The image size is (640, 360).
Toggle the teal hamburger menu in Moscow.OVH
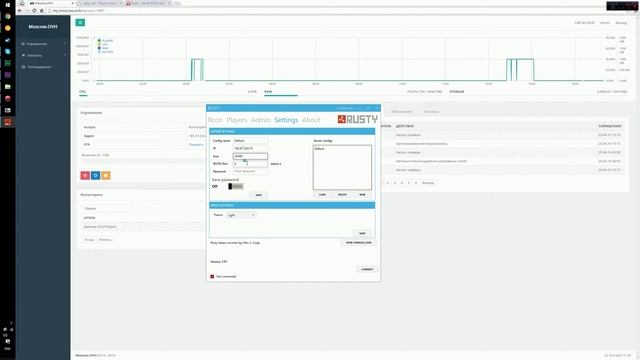tap(80, 22)
